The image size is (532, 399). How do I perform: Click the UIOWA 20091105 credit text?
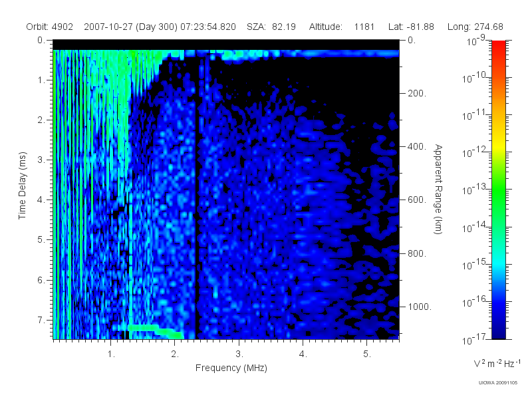point(497,383)
